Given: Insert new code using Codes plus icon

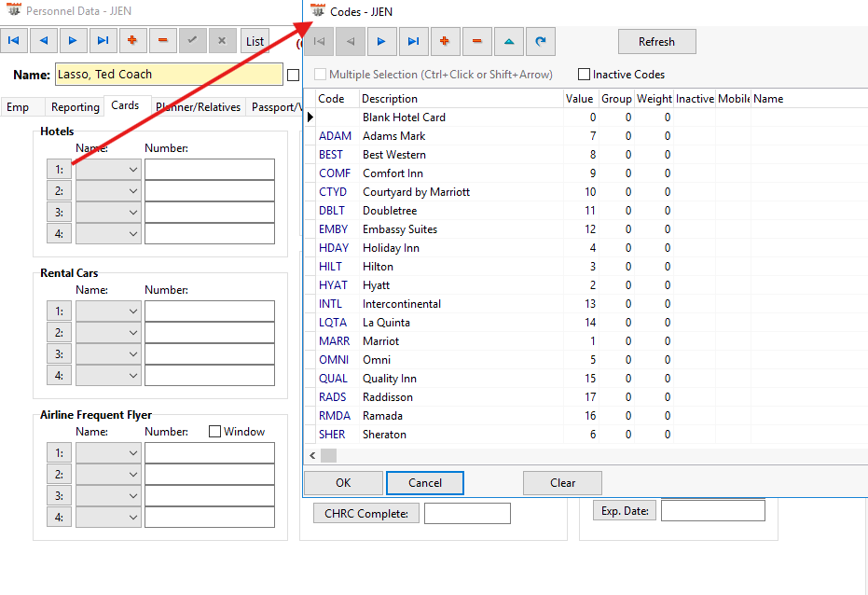Looking at the screenshot, I should coord(445,41).
